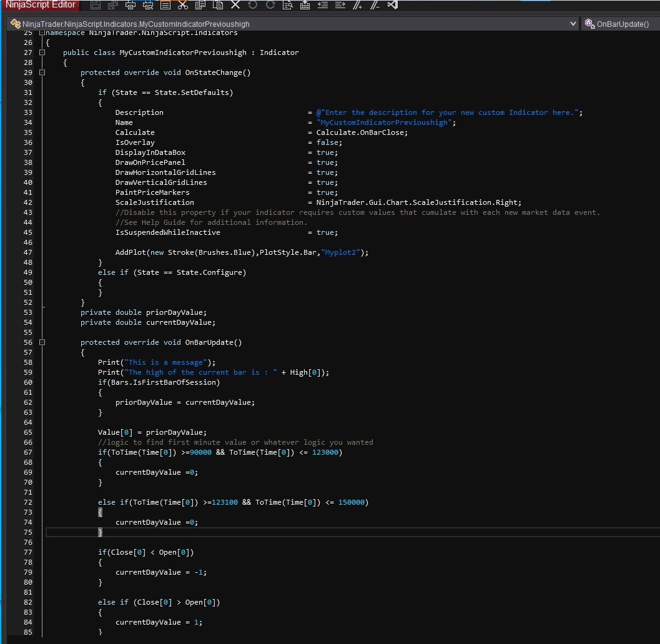Click the Save icon in the toolbar
Viewport: 660px width, 644px height.
[96, 5]
